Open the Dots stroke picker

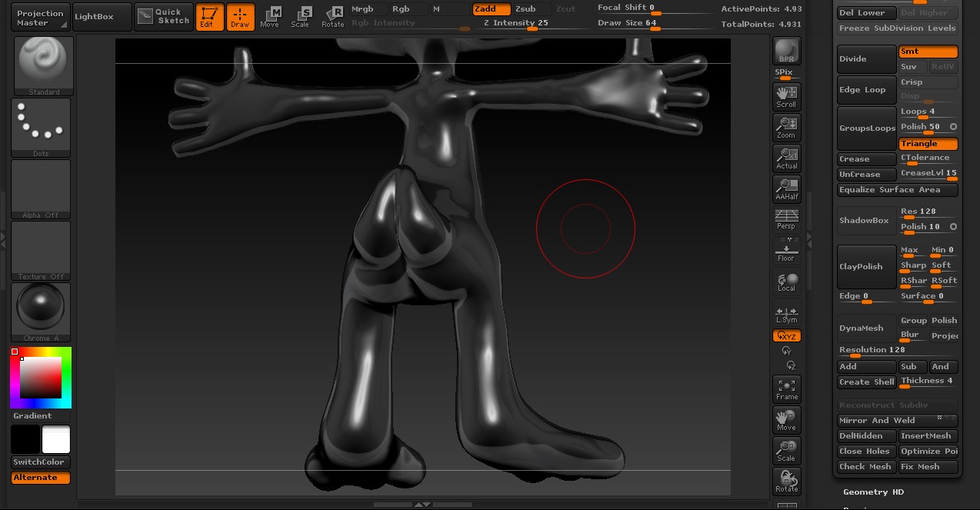point(41,127)
